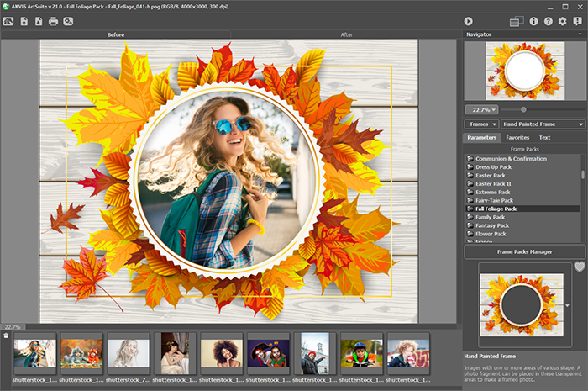
Task: Save the image using the toolbar icon
Action: [39, 21]
